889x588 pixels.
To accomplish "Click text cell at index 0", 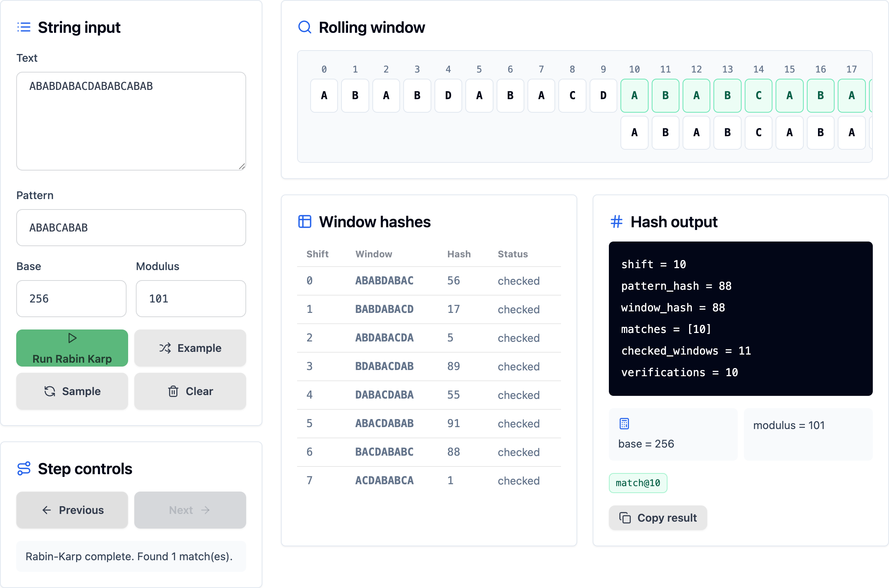I will click(324, 96).
